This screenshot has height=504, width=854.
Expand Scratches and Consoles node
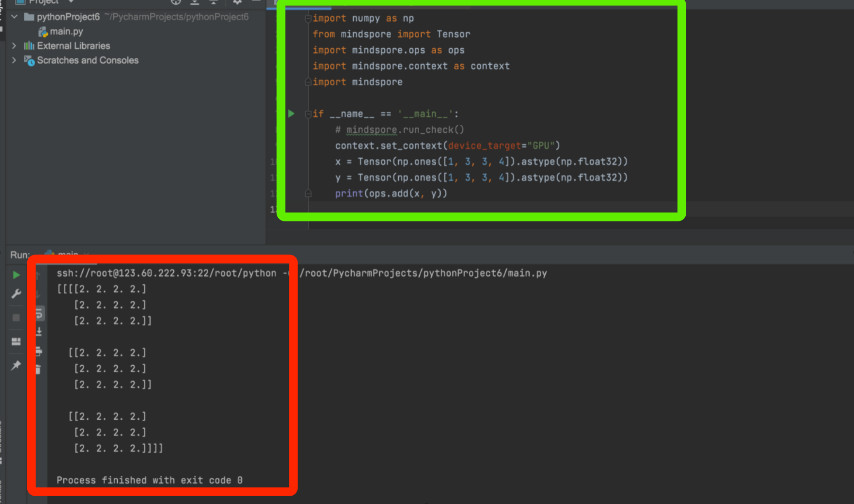coord(14,60)
